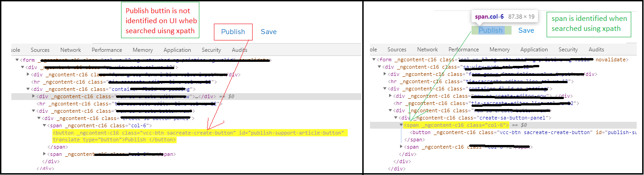Click Save link in right screenshot page
The width and height of the screenshot is (644, 175).
pyautogui.click(x=526, y=30)
